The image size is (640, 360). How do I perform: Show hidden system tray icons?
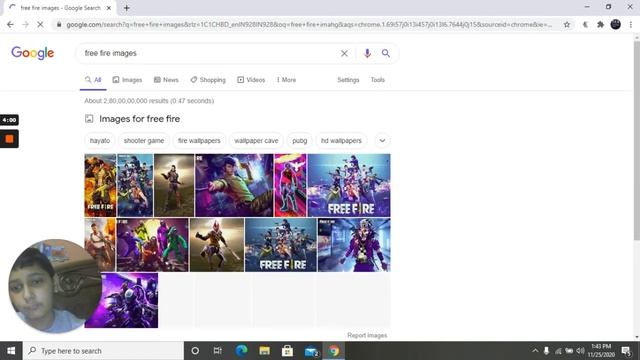tap(535, 351)
